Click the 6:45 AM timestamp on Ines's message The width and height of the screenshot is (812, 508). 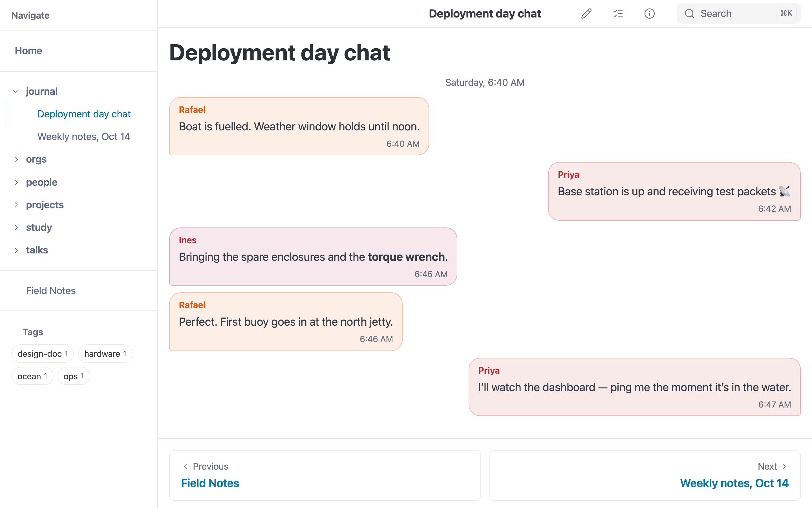pos(431,274)
